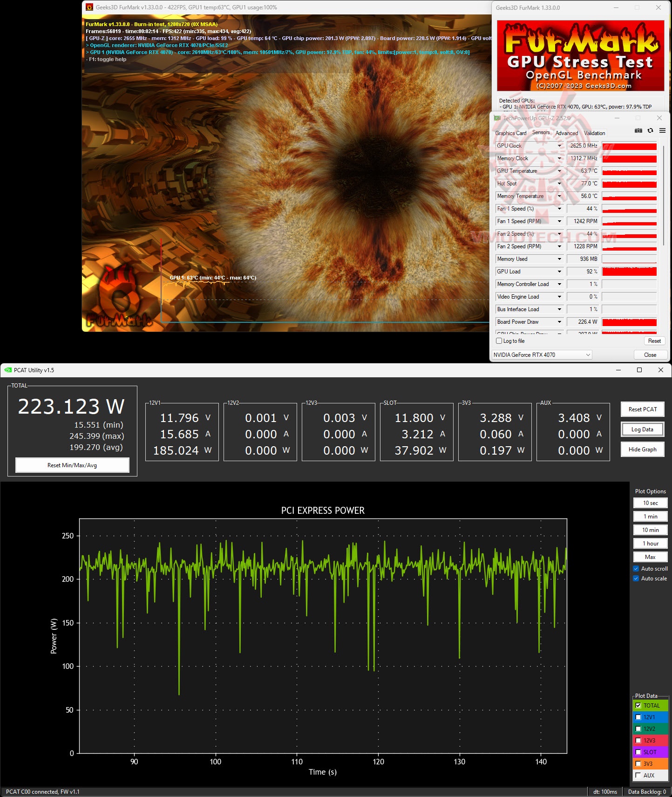Click the 3V3 0.197 W value
This screenshot has height=797, width=672.
[x=496, y=450]
